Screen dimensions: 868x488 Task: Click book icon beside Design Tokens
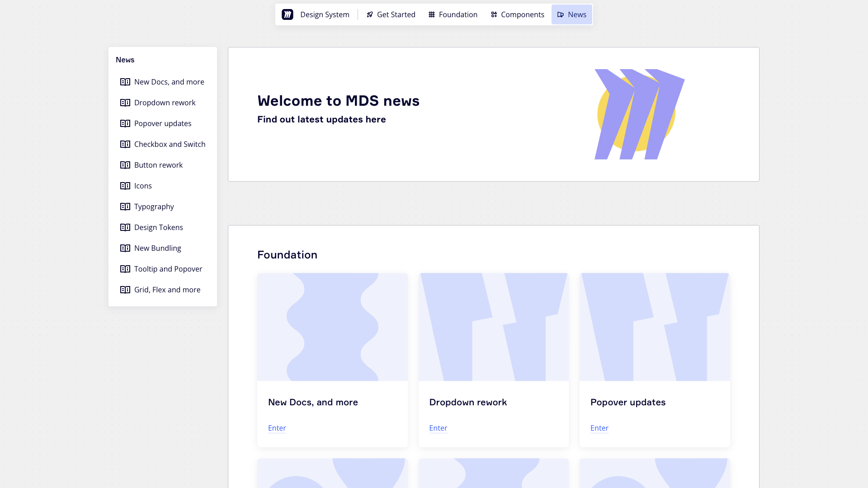pos(125,227)
